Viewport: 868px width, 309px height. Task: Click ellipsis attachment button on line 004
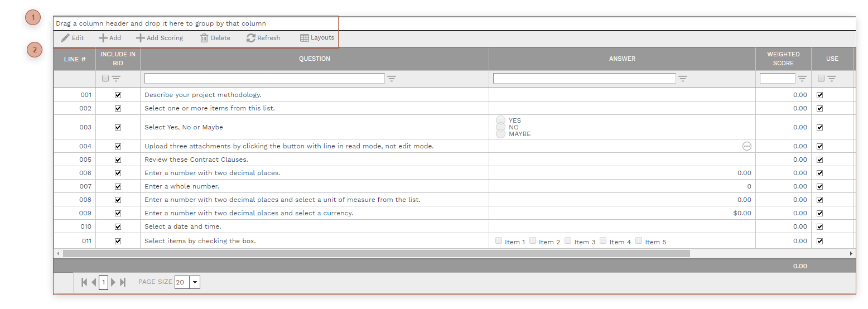[746, 146]
